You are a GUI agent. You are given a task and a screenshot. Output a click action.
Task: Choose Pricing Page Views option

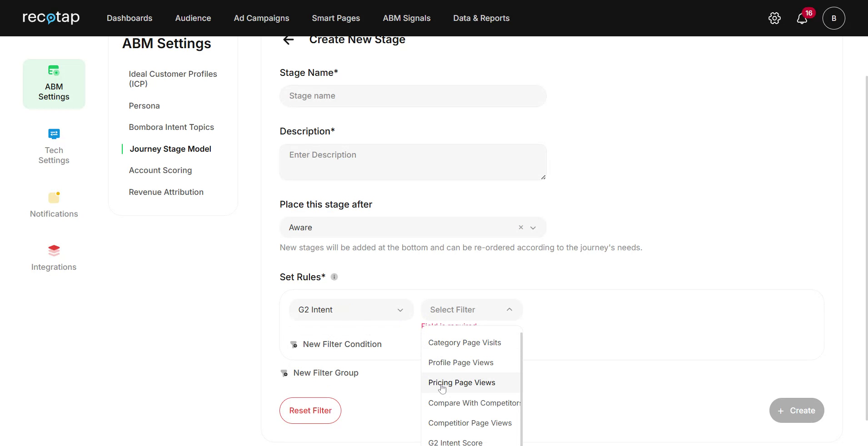[x=462, y=382]
